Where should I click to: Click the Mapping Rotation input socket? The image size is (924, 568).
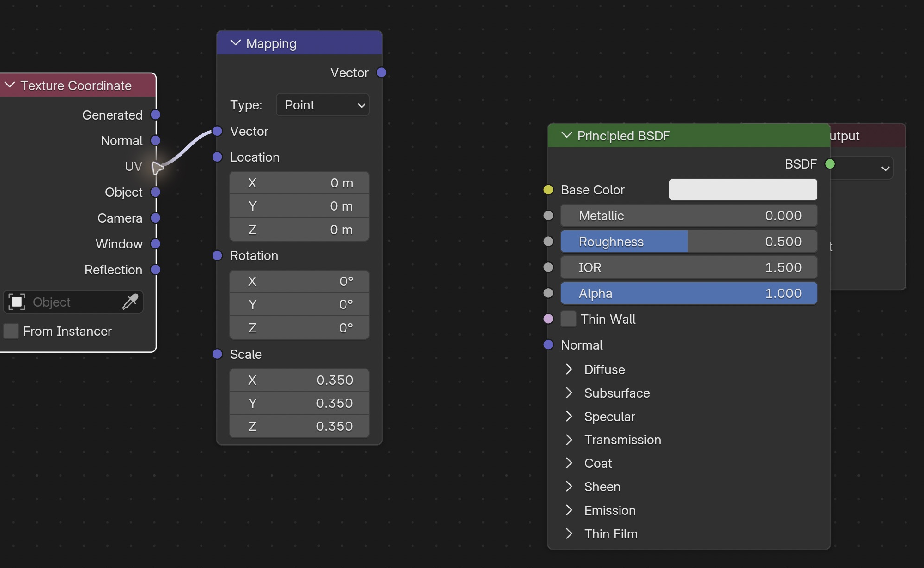[x=217, y=255]
